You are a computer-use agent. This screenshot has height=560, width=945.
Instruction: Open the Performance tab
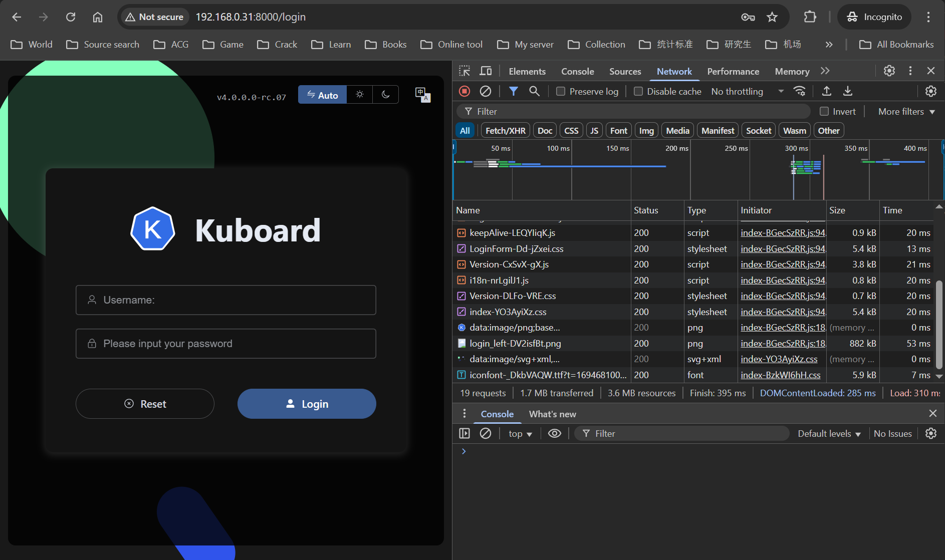[733, 71]
